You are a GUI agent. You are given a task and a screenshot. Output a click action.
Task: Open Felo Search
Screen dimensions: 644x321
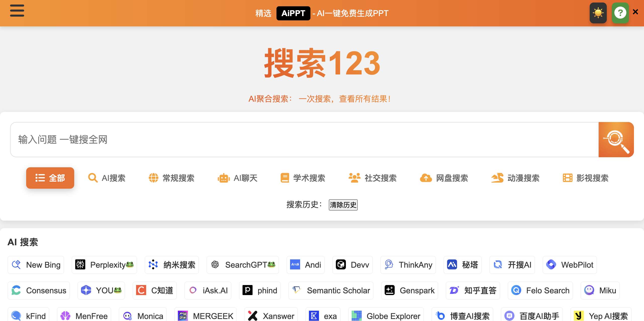tap(540, 291)
